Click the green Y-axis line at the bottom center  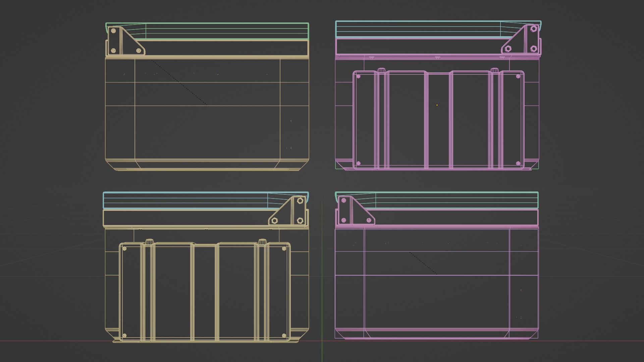(322, 352)
